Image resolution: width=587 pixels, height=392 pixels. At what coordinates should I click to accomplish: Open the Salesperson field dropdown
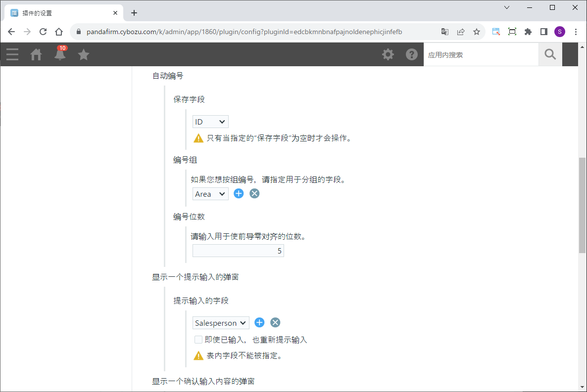(x=221, y=323)
